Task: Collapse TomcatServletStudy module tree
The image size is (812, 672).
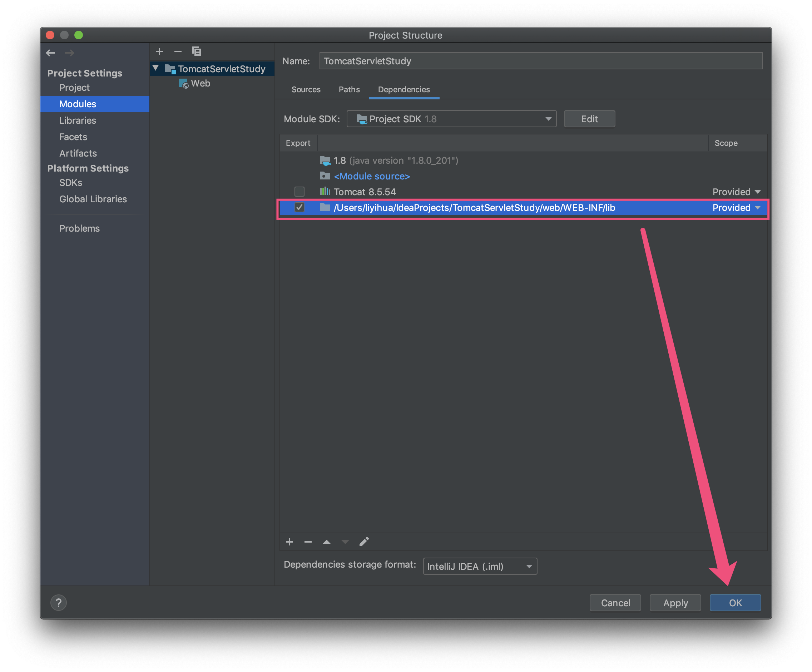Action: [x=156, y=68]
